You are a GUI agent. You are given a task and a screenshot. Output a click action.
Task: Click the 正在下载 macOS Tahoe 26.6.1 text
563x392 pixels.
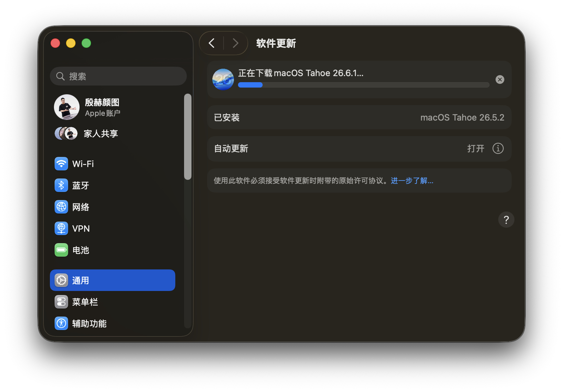pos(301,73)
